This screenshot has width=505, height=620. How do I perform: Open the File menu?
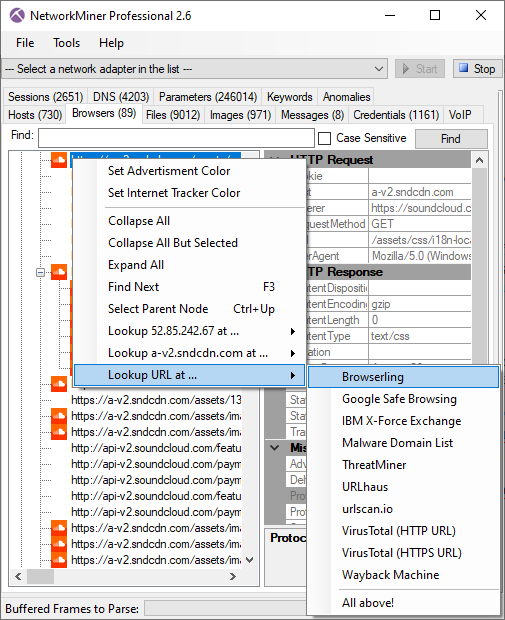[x=25, y=43]
